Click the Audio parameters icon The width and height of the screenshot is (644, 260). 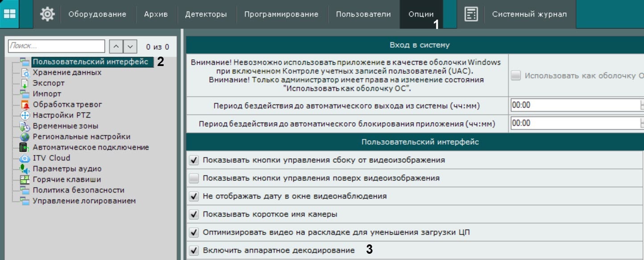point(25,169)
